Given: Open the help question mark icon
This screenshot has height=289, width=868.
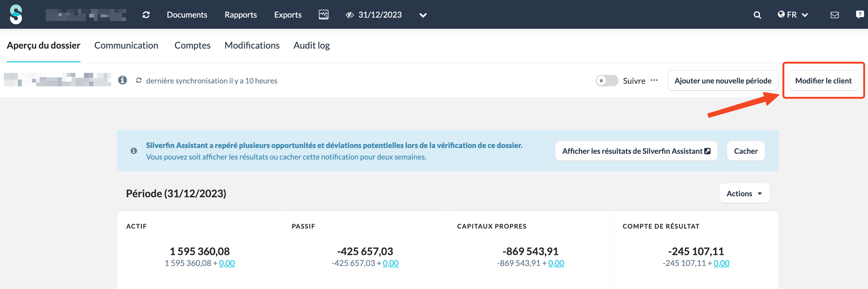Looking at the screenshot, I should click(860, 14).
